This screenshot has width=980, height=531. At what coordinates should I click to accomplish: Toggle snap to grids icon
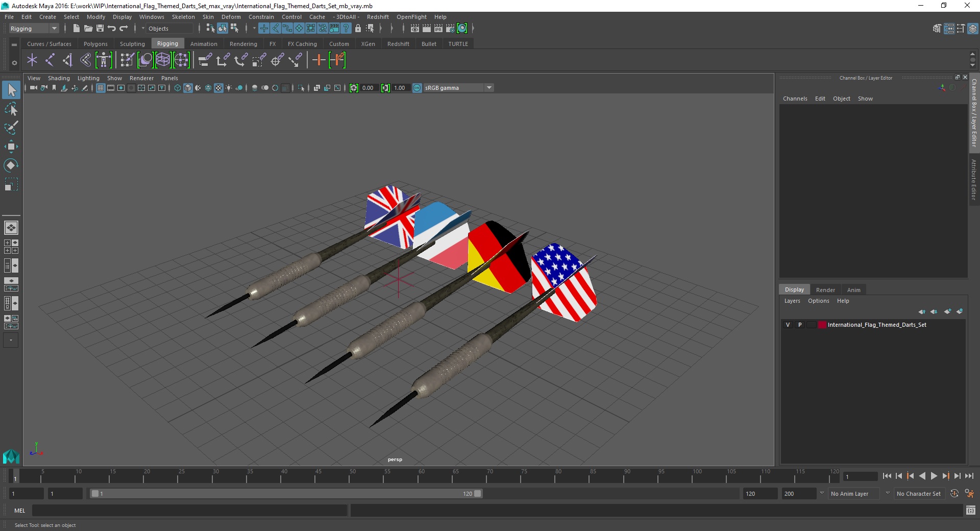pyautogui.click(x=264, y=29)
